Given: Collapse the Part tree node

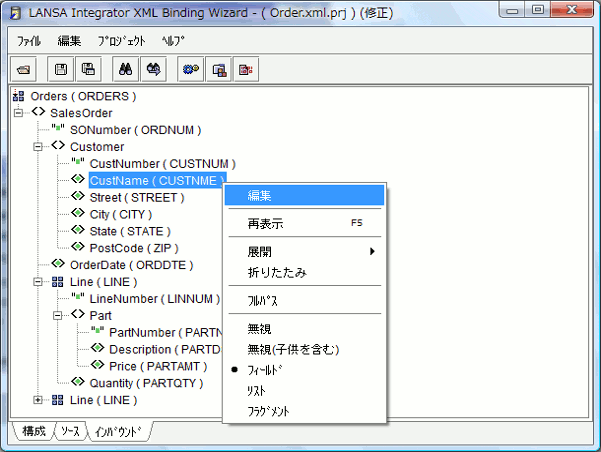Looking at the screenshot, I should tap(57, 316).
